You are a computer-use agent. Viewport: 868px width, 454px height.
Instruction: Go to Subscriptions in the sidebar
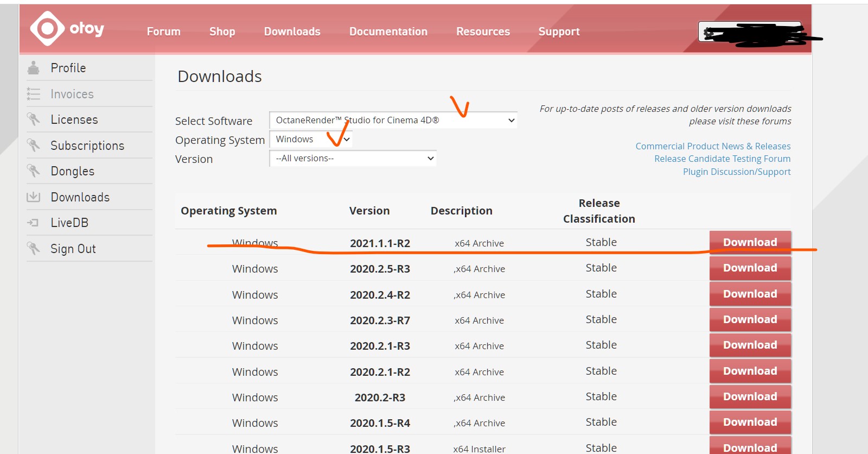tap(87, 146)
